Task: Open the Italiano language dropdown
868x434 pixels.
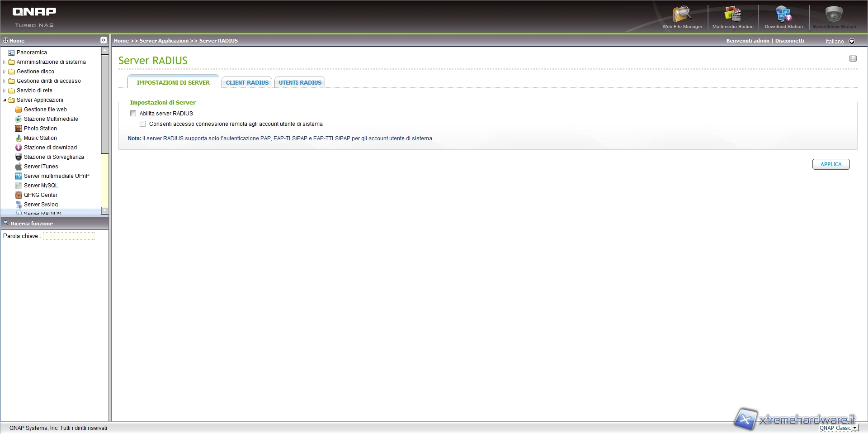Action: tap(852, 41)
